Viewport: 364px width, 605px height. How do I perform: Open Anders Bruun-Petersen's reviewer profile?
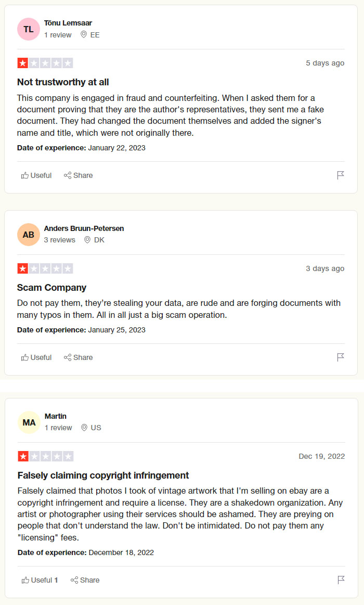(83, 228)
